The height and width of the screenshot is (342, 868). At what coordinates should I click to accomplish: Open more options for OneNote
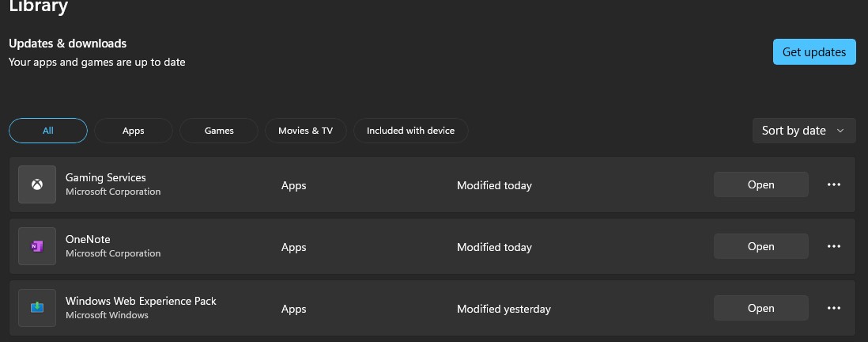(833, 246)
